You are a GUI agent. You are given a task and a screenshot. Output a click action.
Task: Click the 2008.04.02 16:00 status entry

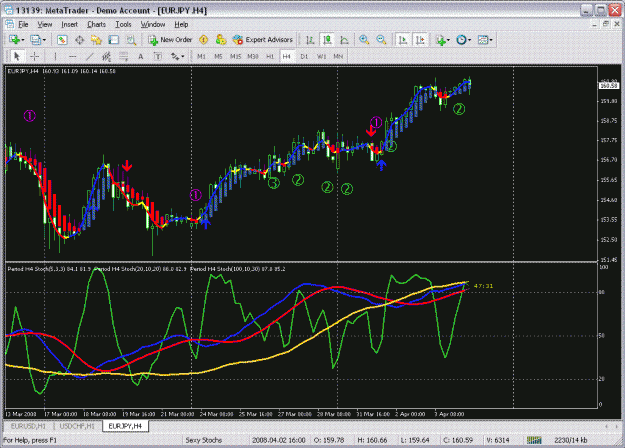click(278, 440)
